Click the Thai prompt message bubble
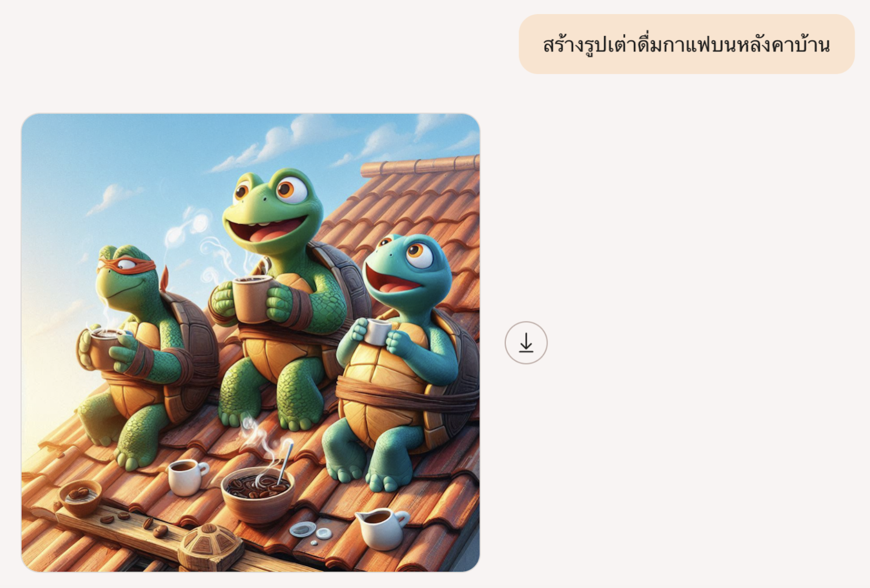This screenshot has height=588, width=870. click(x=686, y=44)
